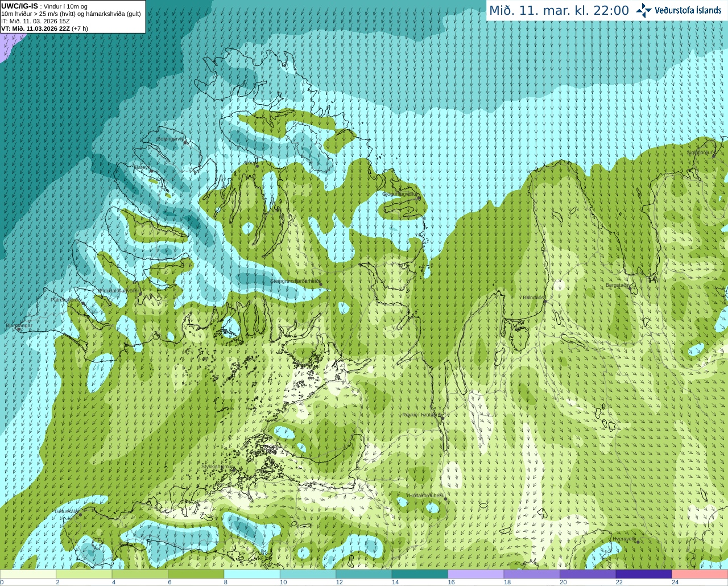Select the Hveravellir station marker

click(x=638, y=542)
